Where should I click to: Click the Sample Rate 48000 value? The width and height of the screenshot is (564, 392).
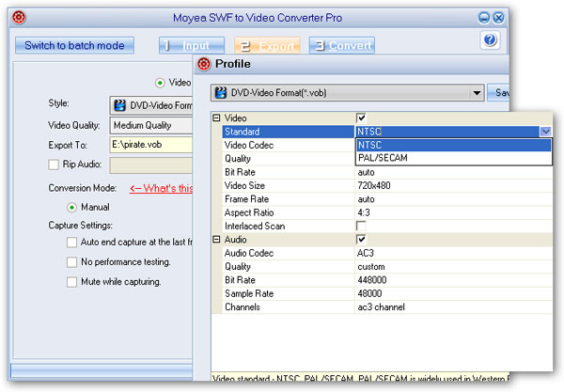pyautogui.click(x=369, y=293)
